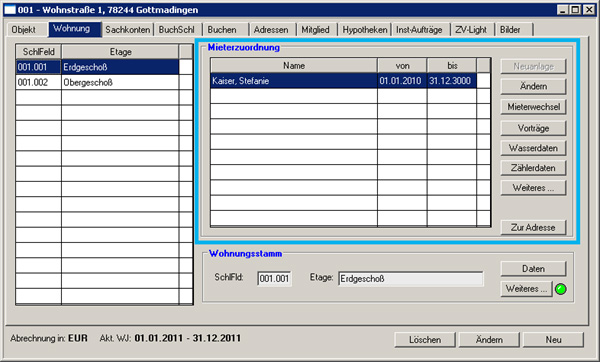
Task: Click the Name column header
Action: (293, 65)
